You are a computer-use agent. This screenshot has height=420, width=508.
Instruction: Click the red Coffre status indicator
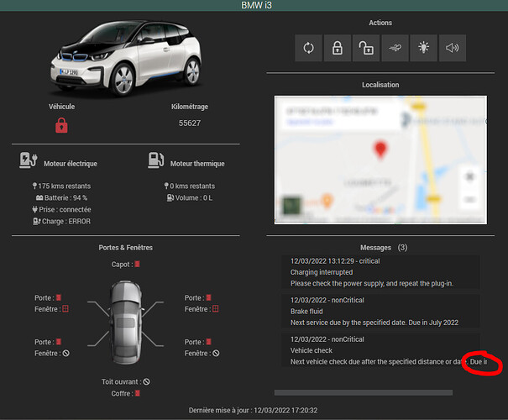coord(137,392)
